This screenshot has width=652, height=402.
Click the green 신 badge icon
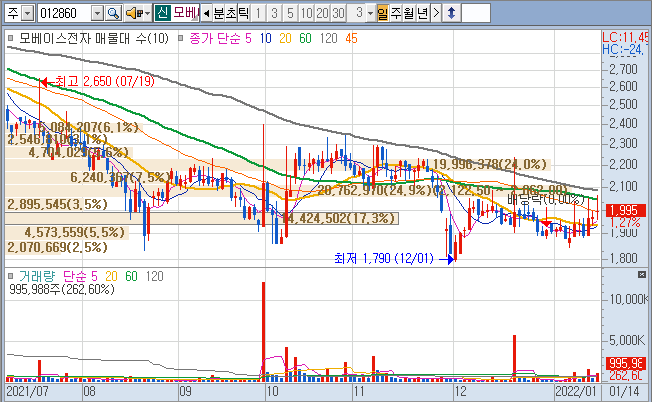click(x=162, y=13)
